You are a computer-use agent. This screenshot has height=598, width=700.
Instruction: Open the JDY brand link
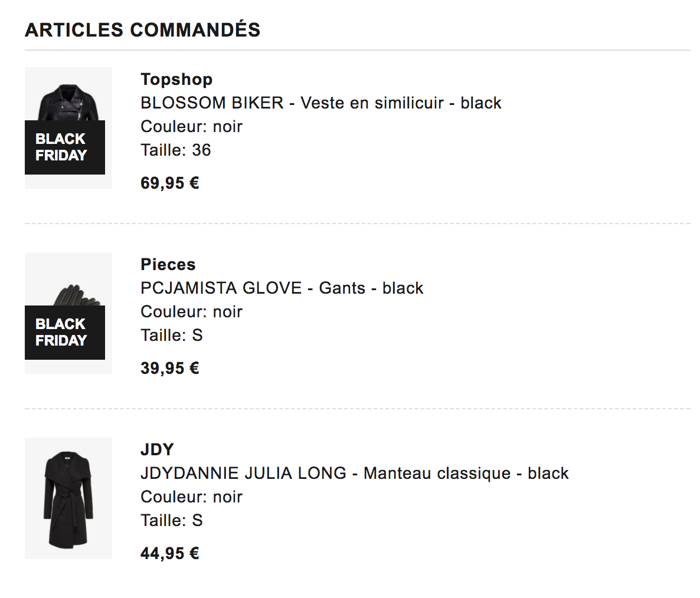pyautogui.click(x=157, y=449)
